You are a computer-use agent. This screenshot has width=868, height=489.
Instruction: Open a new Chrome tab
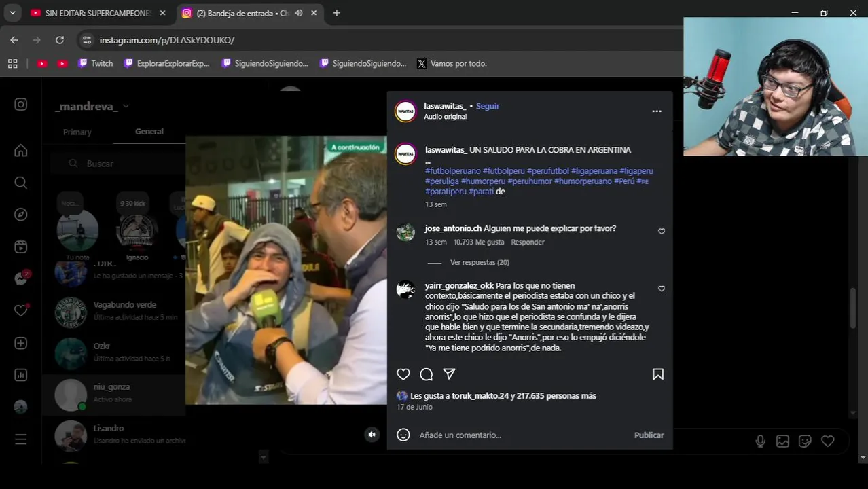(x=337, y=13)
